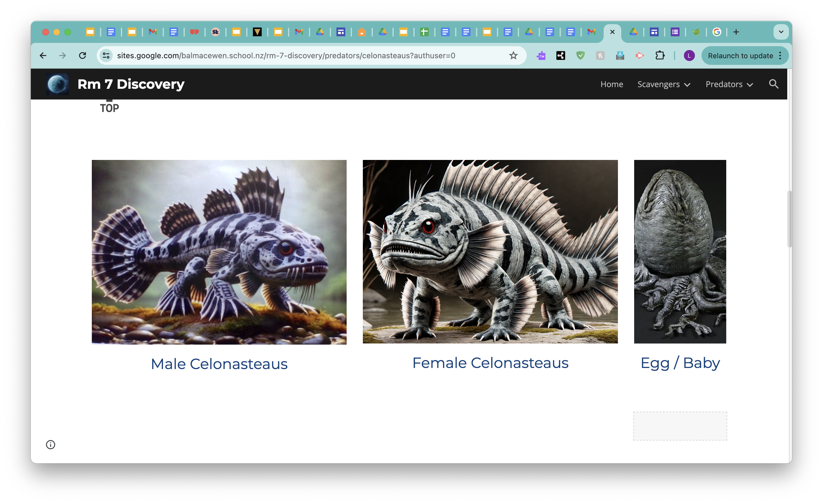Click the Rm 7 Discovery planet logo
The height and width of the screenshot is (504, 823).
point(57,84)
